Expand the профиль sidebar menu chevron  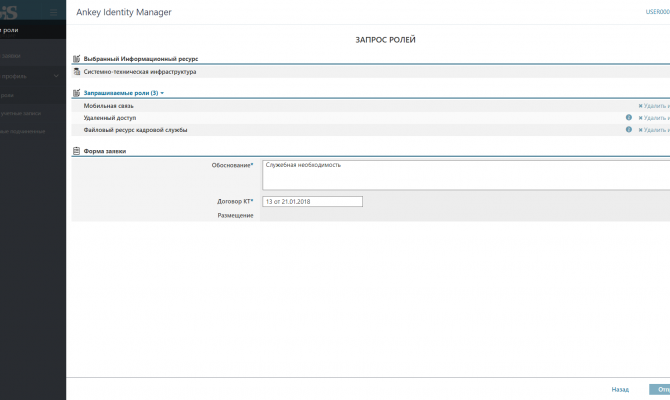(56, 76)
